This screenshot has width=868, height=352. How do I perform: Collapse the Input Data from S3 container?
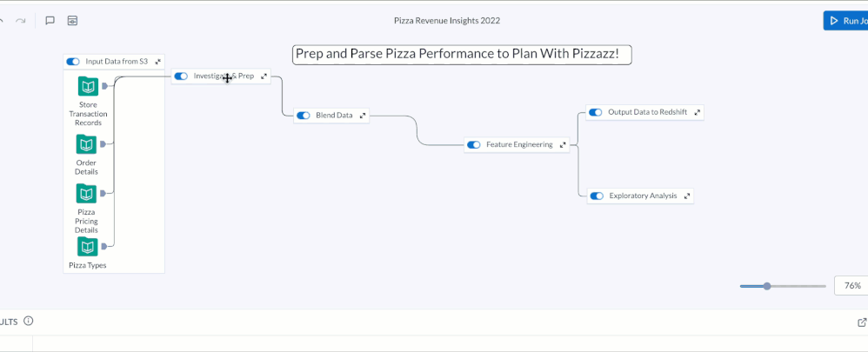pos(157,62)
